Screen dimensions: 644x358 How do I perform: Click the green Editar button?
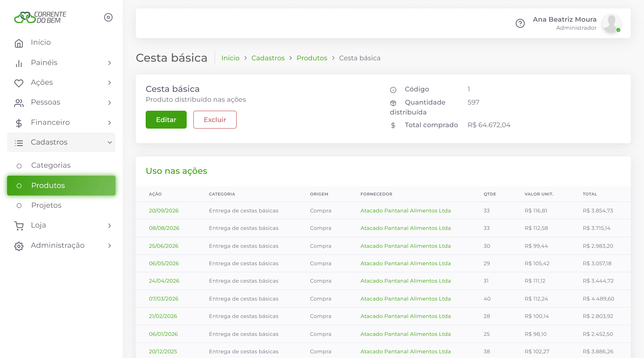click(166, 120)
